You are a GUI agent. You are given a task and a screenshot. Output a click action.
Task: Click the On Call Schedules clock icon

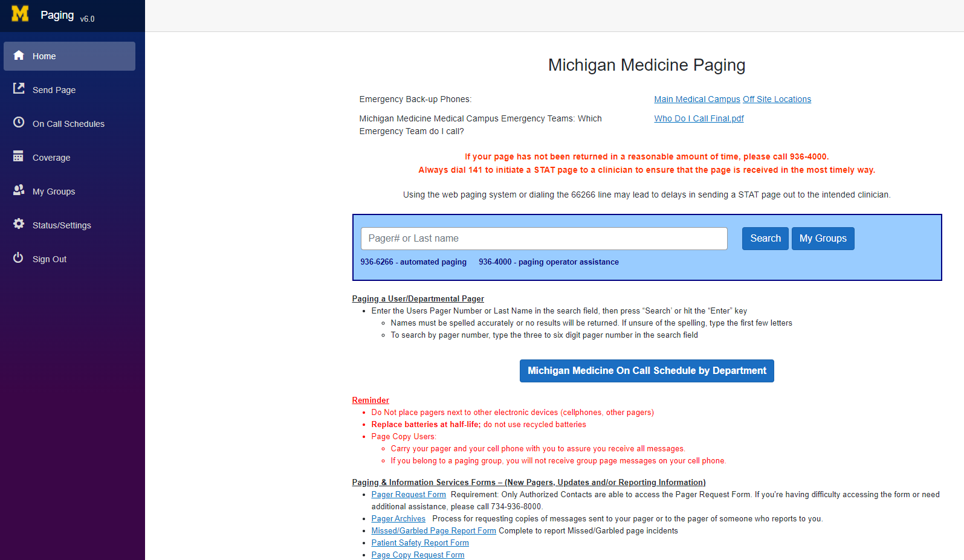click(19, 123)
